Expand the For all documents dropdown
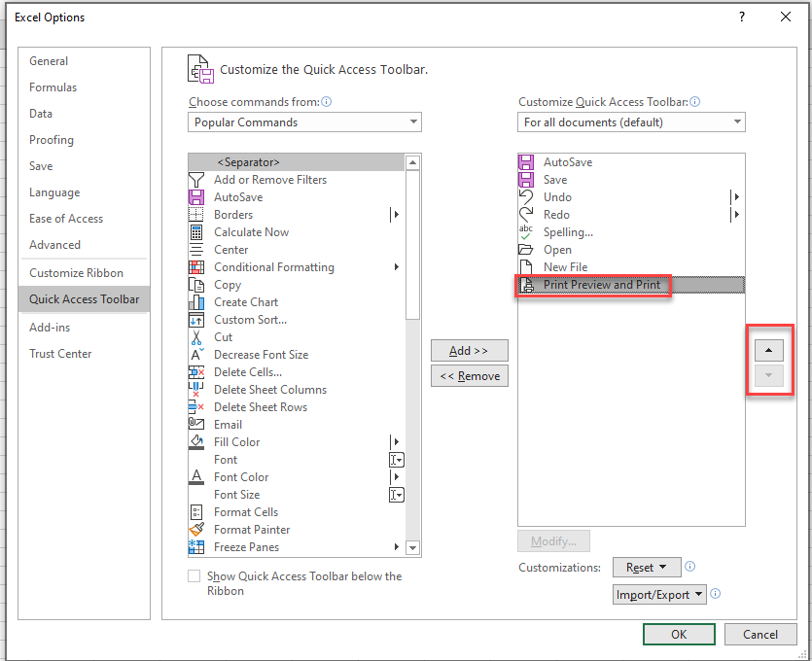 [631, 122]
